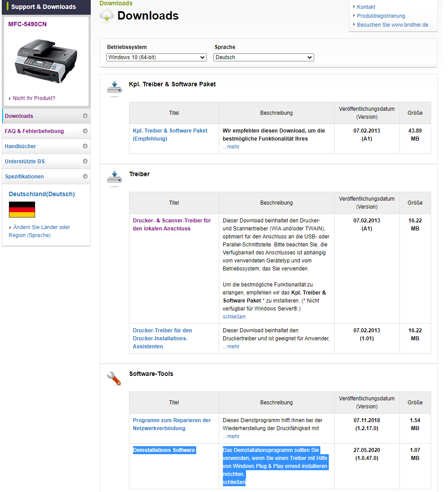
Task: Expand the ...mehr text for Programm zum Reparieren
Action: 231,436
